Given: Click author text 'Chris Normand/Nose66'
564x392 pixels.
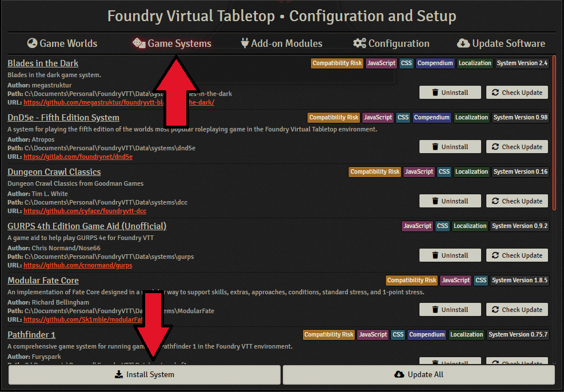Looking at the screenshot, I should coord(66,248).
